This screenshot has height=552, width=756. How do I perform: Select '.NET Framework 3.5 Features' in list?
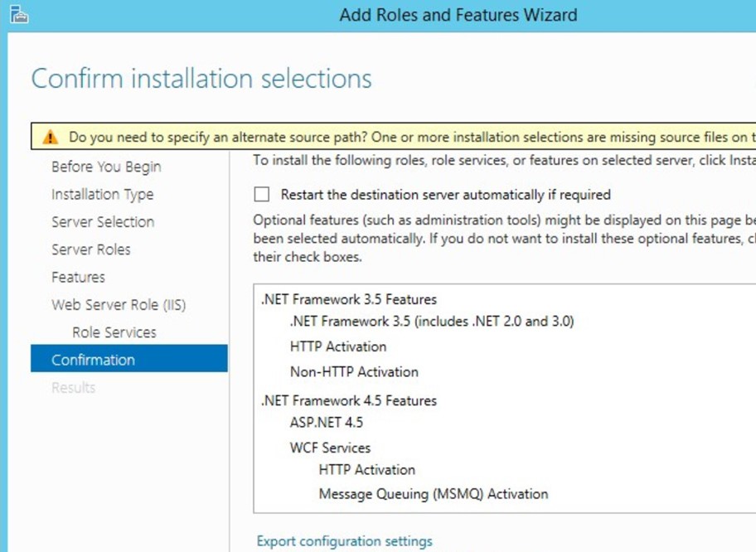pyautogui.click(x=349, y=299)
